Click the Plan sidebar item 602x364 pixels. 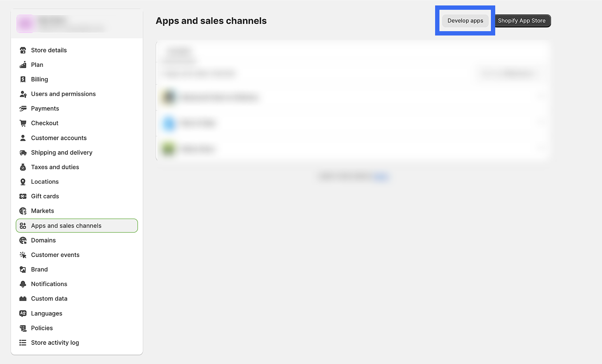click(x=37, y=64)
